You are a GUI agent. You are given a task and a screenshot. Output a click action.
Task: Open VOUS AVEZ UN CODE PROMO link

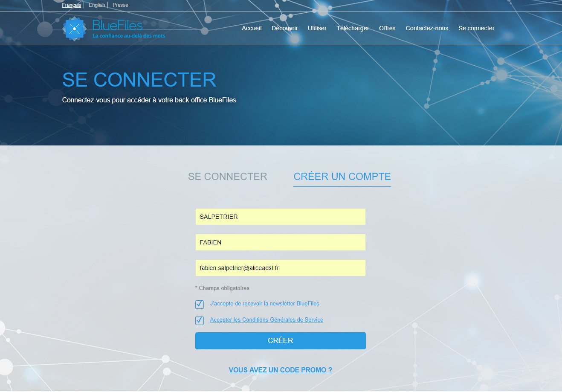(x=281, y=370)
